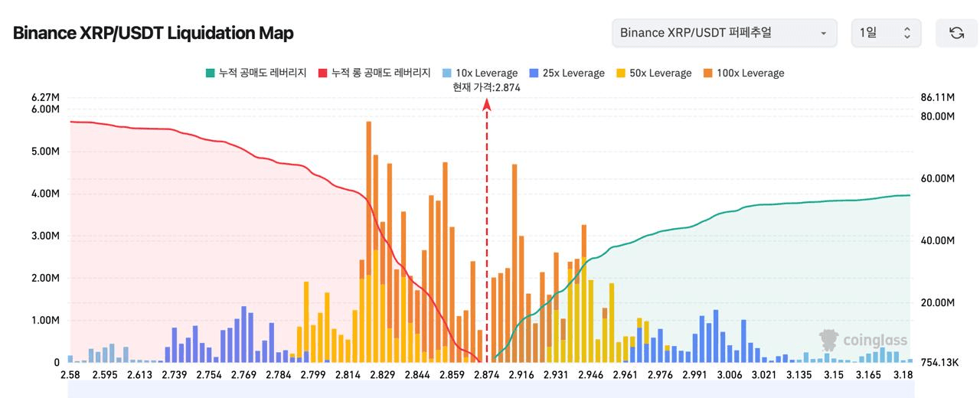Click the 현재 가격:2.874 label
Screen dimensions: 980x398
pyautogui.click(x=486, y=87)
